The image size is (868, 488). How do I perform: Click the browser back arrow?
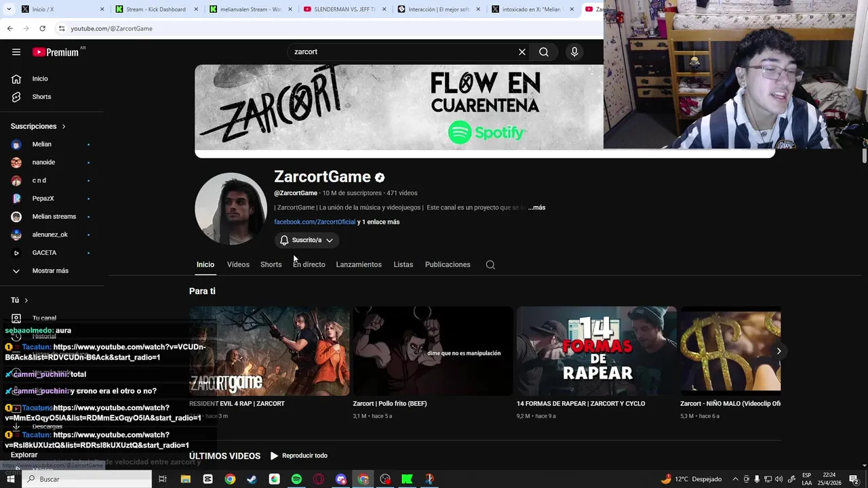click(9, 28)
